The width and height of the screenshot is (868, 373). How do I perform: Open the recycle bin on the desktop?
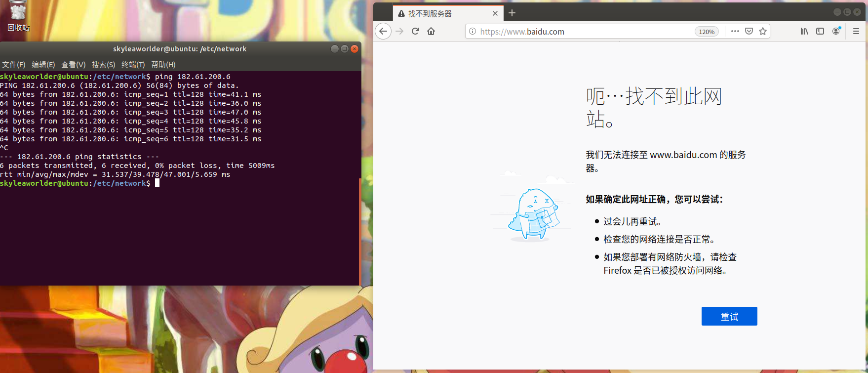18,16
